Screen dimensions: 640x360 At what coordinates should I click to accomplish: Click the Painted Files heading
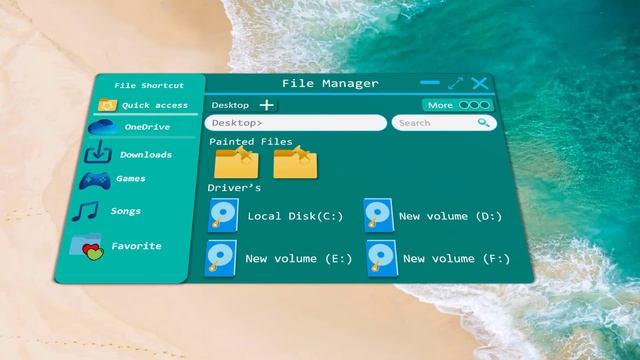(x=251, y=142)
